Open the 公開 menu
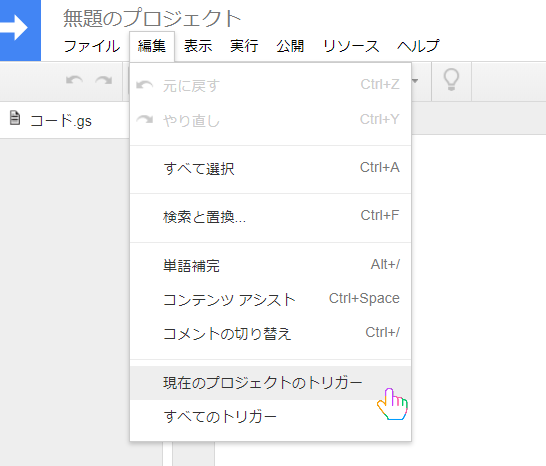The width and height of the screenshot is (546, 466). (x=290, y=46)
